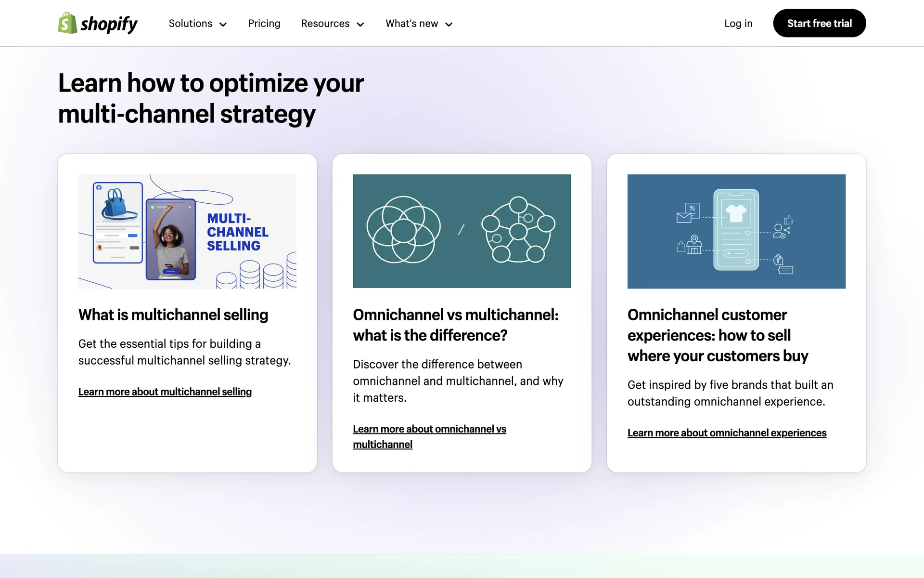Expand the What's new dropdown chevron
This screenshot has height=578, width=924.
449,24
